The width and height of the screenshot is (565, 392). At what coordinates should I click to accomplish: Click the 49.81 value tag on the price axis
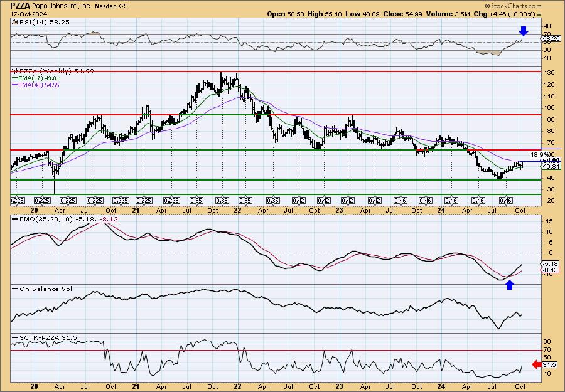551,167
